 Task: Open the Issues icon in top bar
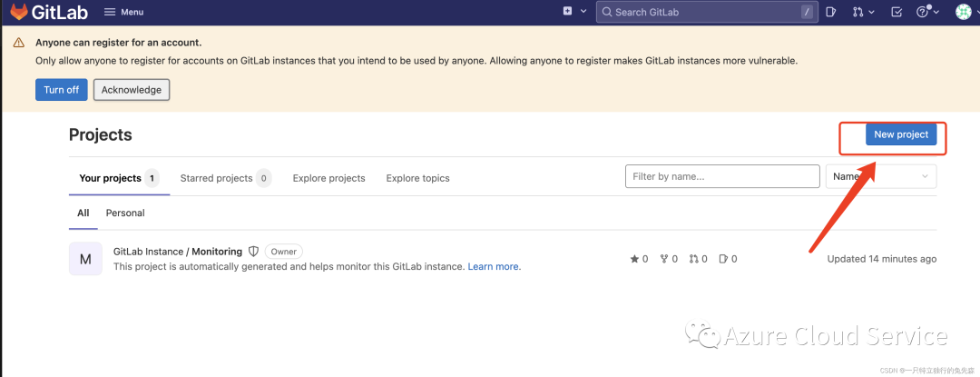click(830, 12)
